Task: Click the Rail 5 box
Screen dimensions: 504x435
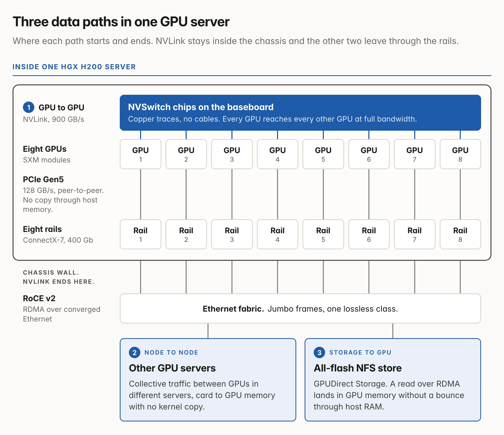Action: point(323,234)
